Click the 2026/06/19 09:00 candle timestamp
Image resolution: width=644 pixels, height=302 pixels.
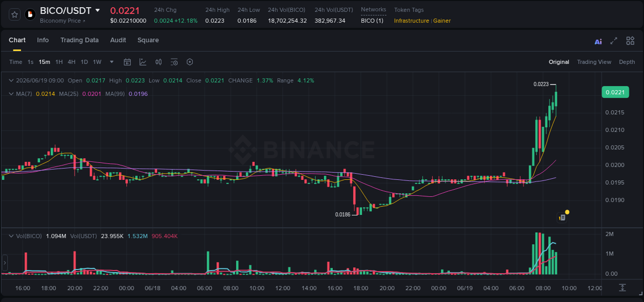coord(40,80)
